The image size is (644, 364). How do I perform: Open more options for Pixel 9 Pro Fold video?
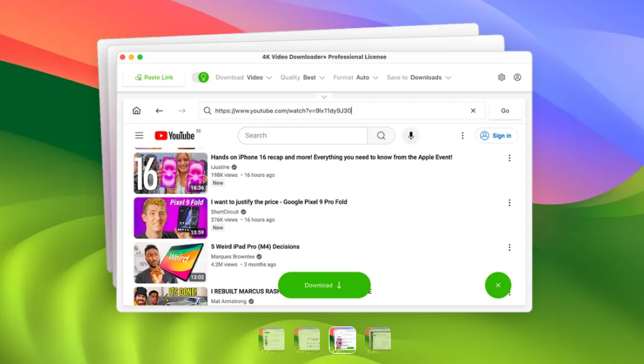[x=510, y=203]
